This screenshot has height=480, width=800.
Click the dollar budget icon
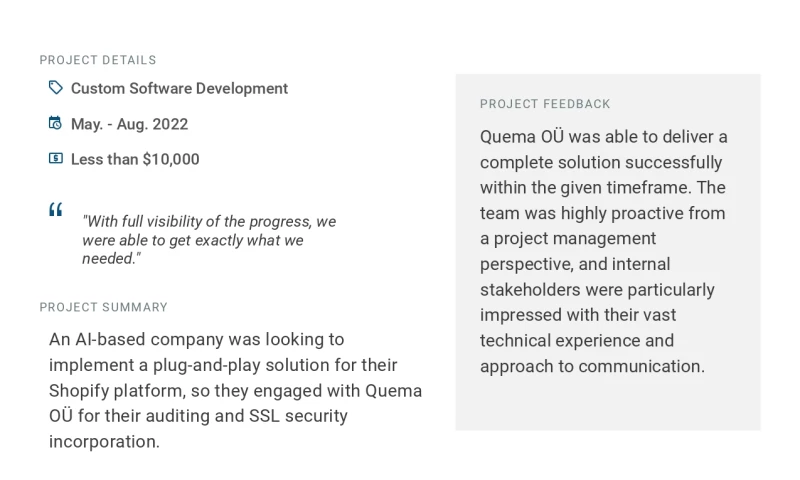point(56,159)
